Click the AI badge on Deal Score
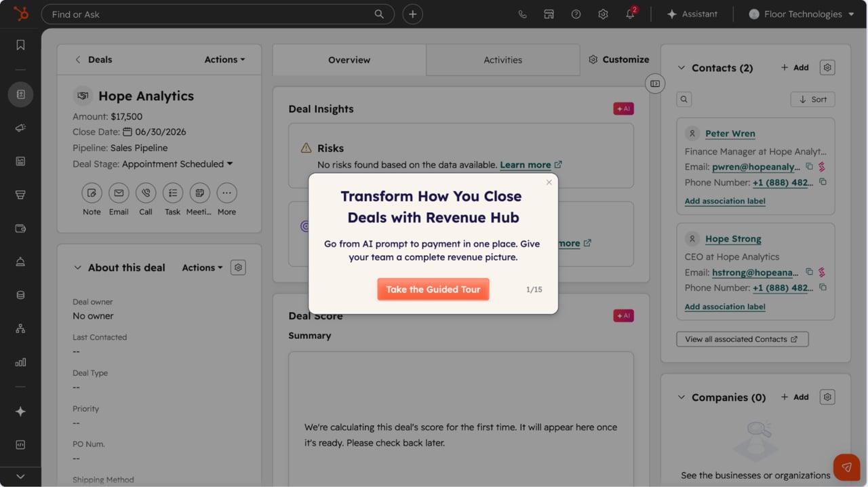This screenshot has width=868, height=487. coord(623,315)
